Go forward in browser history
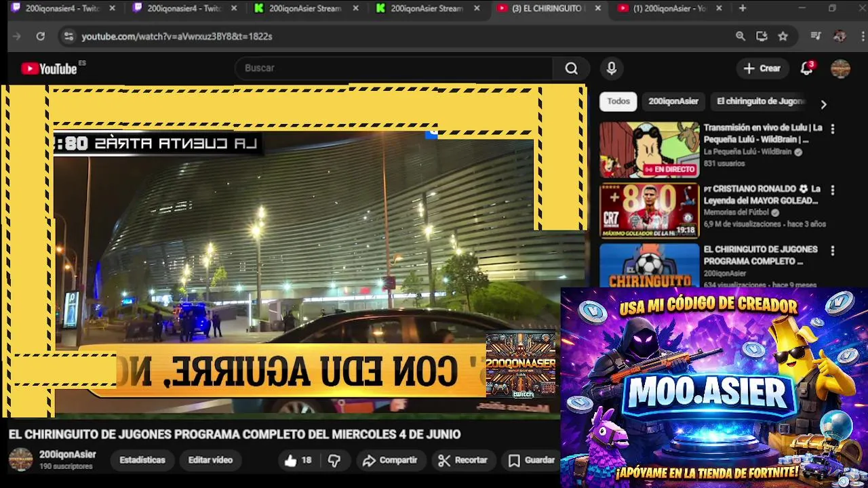This screenshot has height=488, width=868. coord(17,37)
